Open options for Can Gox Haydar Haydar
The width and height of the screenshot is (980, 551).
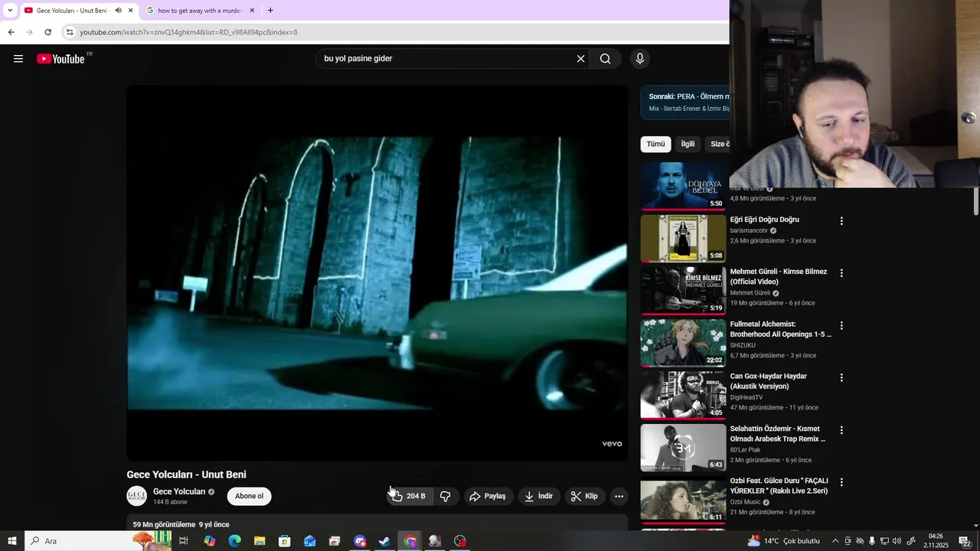[841, 378]
